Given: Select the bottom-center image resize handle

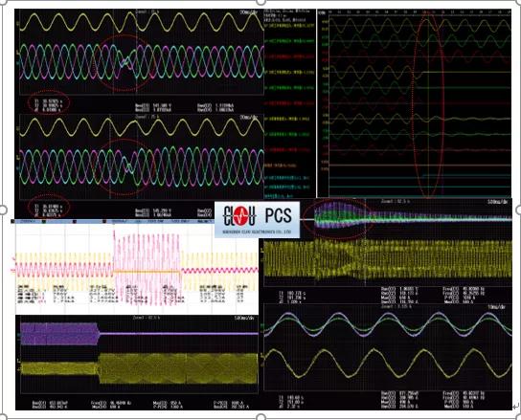Looking at the screenshot, I should coord(261,417).
